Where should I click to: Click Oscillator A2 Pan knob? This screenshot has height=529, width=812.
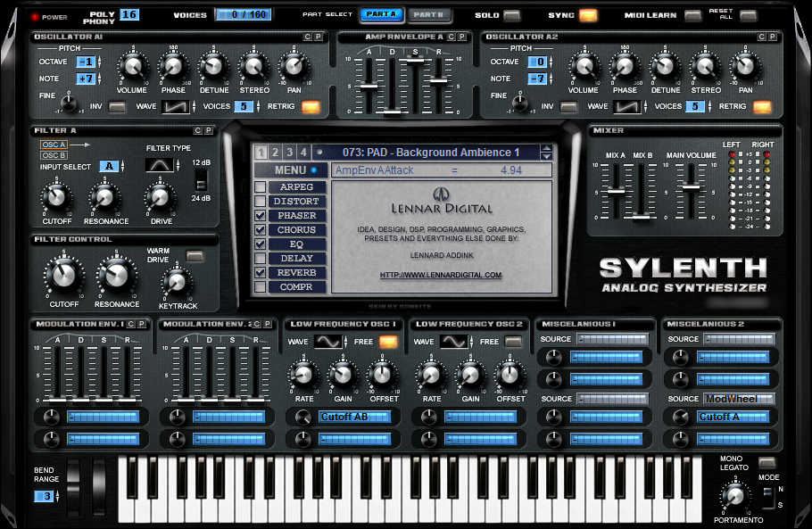pyautogui.click(x=746, y=67)
